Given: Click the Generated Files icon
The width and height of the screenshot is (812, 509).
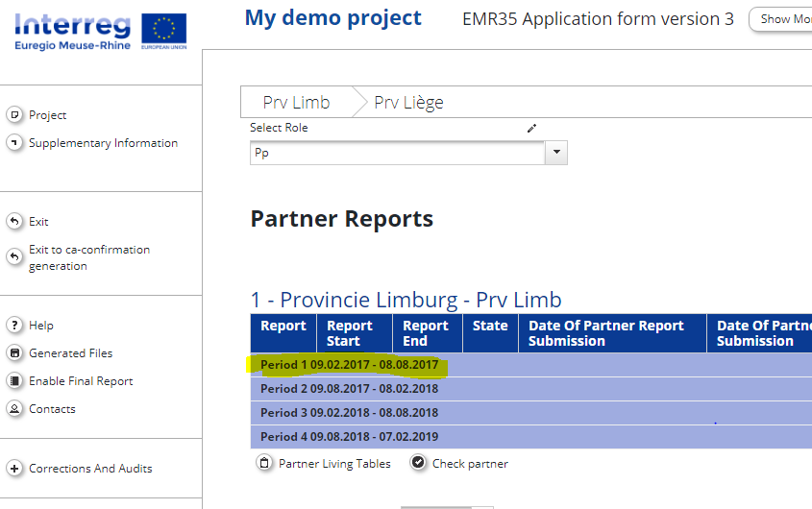Looking at the screenshot, I should pos(14,353).
